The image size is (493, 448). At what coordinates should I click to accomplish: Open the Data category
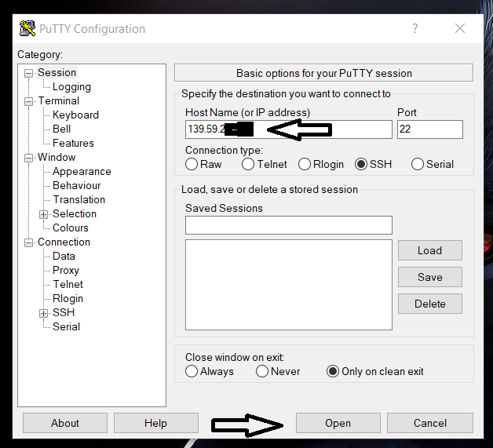pyautogui.click(x=64, y=256)
